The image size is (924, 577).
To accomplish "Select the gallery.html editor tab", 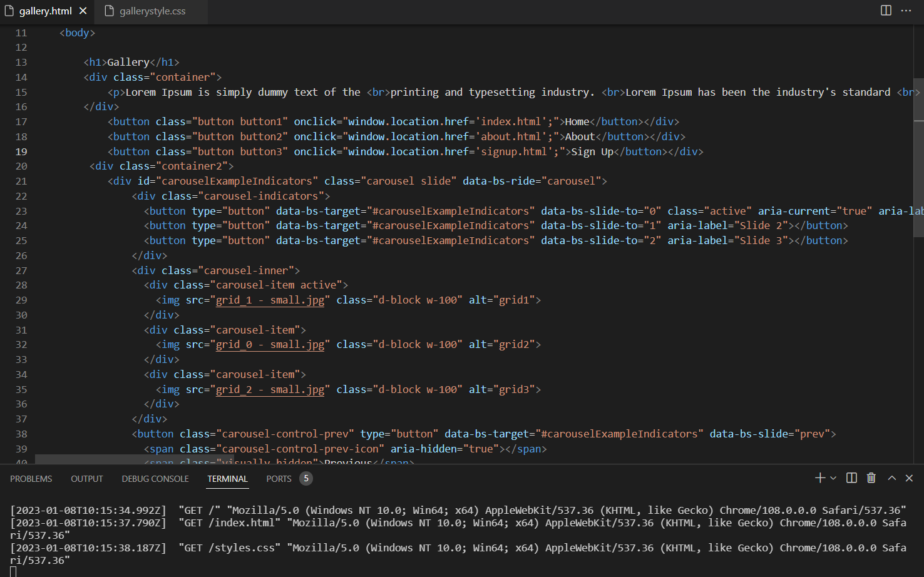I will (45, 11).
